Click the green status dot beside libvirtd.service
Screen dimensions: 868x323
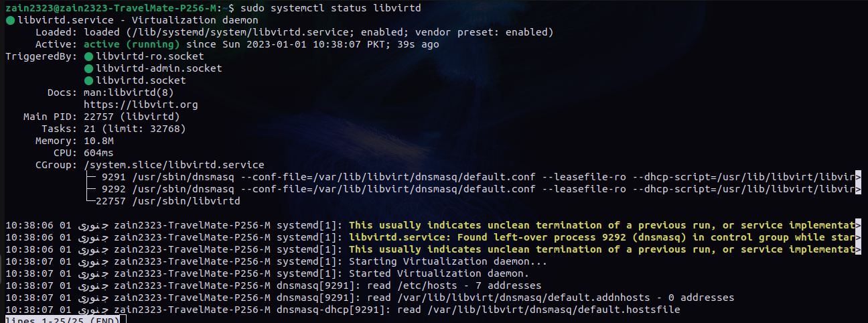click(x=10, y=20)
